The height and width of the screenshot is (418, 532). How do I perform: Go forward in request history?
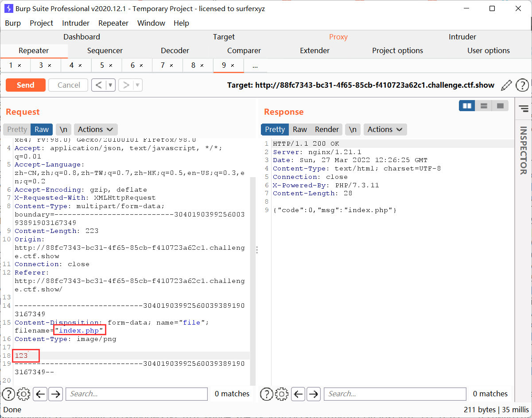coord(126,85)
